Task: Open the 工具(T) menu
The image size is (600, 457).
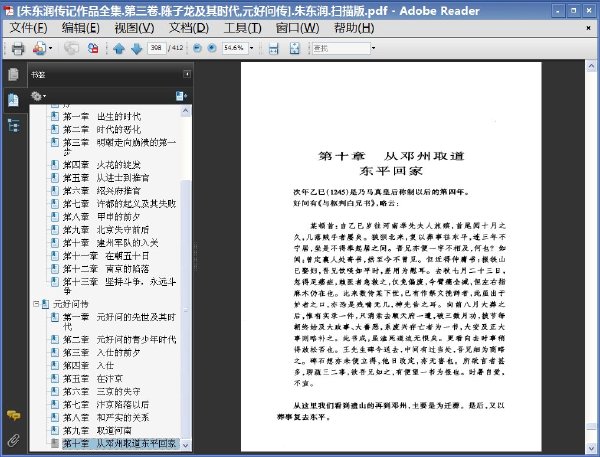Action: pyautogui.click(x=242, y=28)
